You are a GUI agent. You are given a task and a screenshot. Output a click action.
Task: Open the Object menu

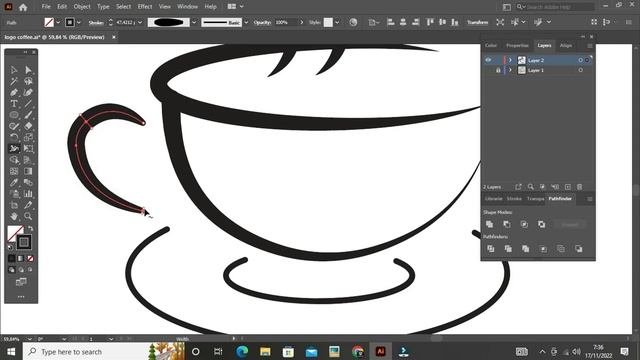pyautogui.click(x=82, y=7)
